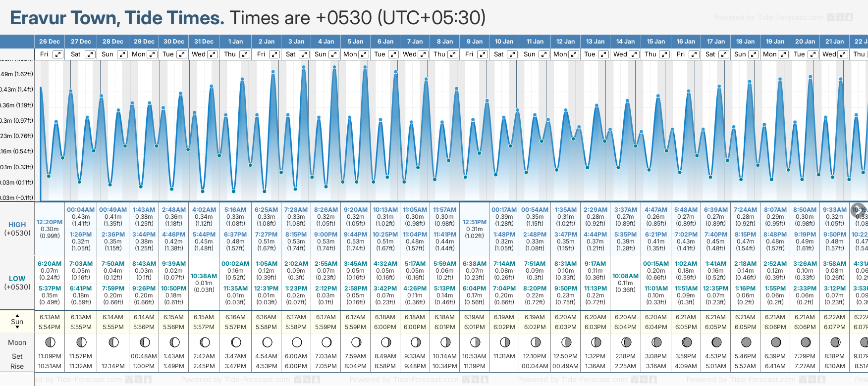Expand the Saturday 10 Jan day view
The height and width of the screenshot is (386, 868).
(513, 54)
